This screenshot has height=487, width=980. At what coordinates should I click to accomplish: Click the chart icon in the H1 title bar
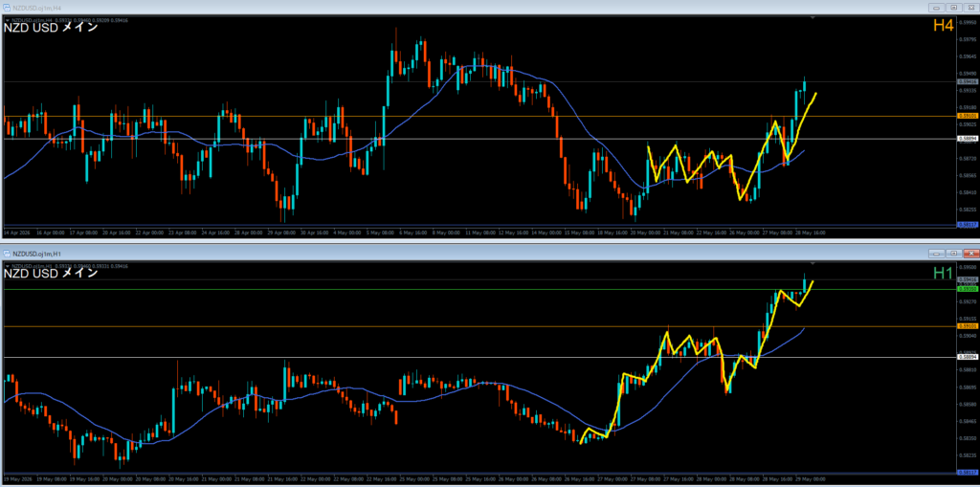tap(7, 254)
